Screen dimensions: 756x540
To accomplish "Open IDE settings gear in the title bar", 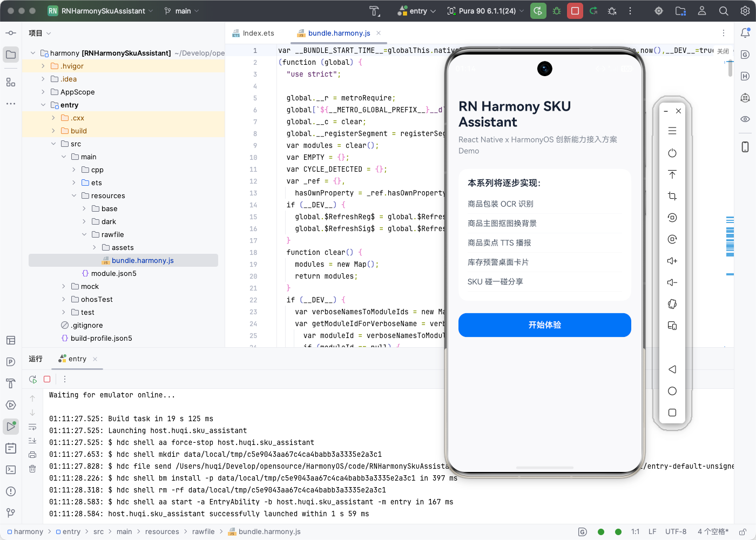I will (x=745, y=11).
